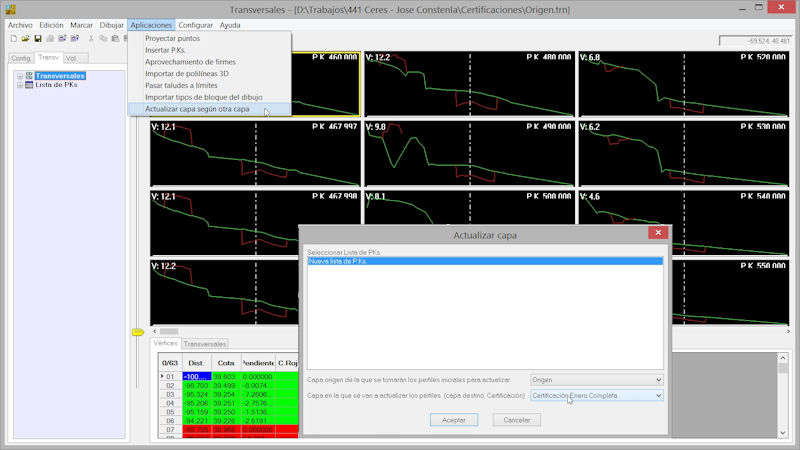Select the P.K. 467.997 cross-section thumbnail
This screenshot has height=450, width=800.
[x=255, y=154]
